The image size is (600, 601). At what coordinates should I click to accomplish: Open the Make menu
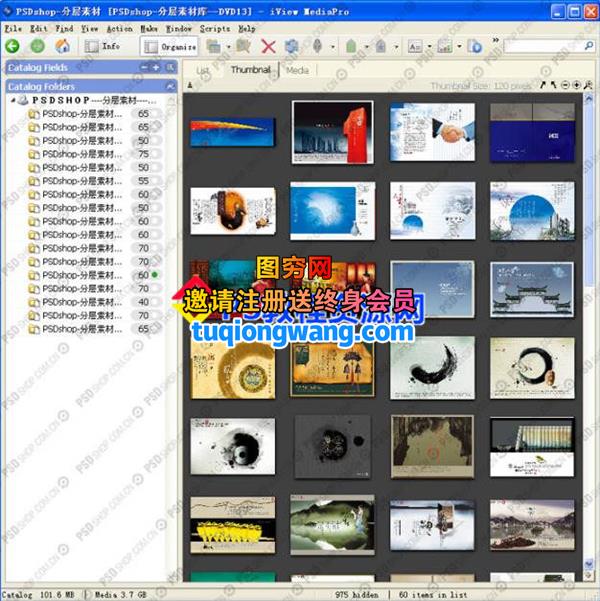click(149, 29)
